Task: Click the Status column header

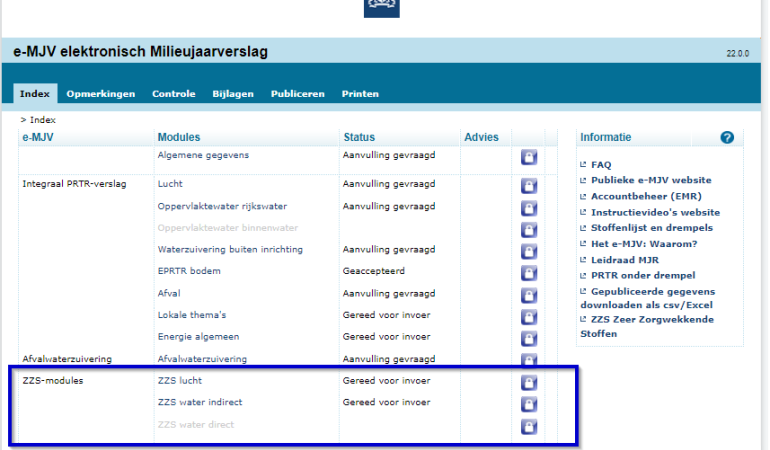Action: [359, 138]
